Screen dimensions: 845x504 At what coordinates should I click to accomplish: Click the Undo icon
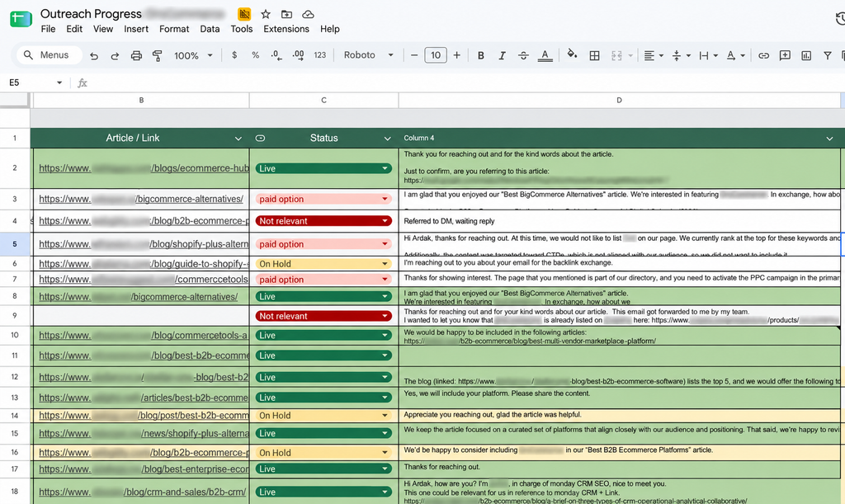[94, 55]
